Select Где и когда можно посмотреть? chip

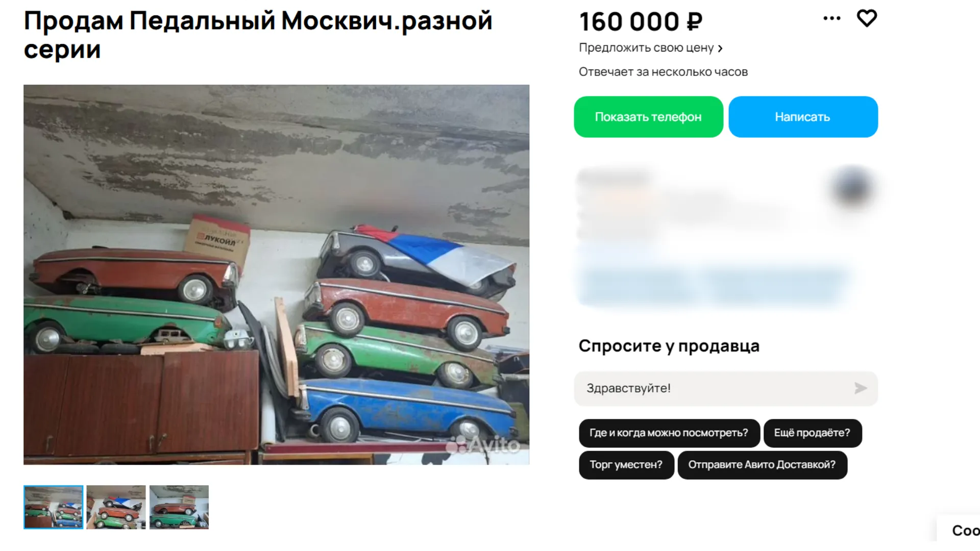[669, 433]
